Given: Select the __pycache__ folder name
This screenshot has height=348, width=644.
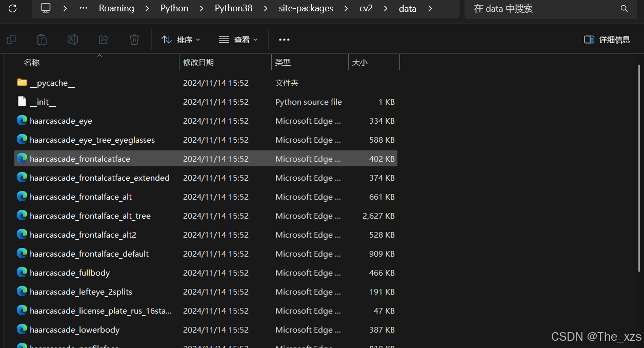Looking at the screenshot, I should 52,83.
